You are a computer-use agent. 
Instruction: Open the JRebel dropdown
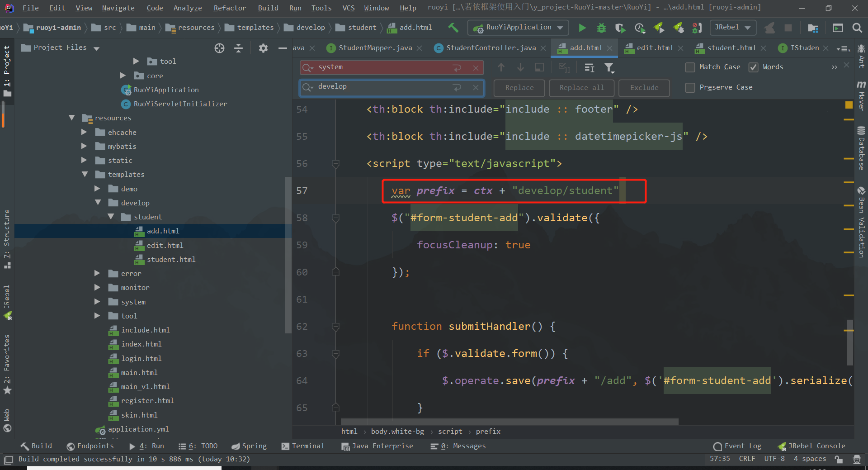point(732,28)
